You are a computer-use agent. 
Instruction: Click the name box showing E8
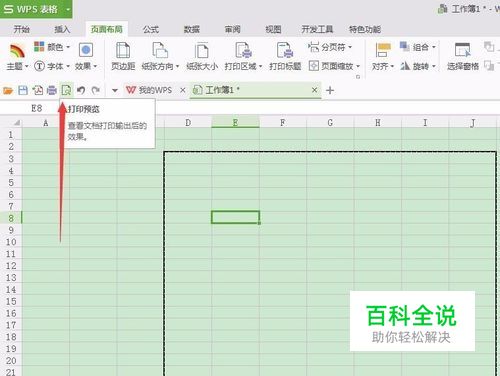point(37,108)
